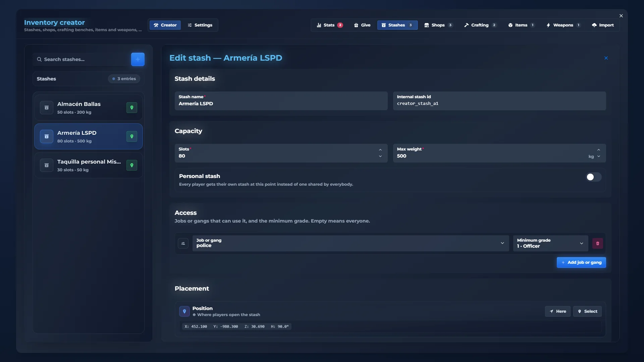
Task: Click the group icon beside Job or gang
Action: (x=183, y=243)
